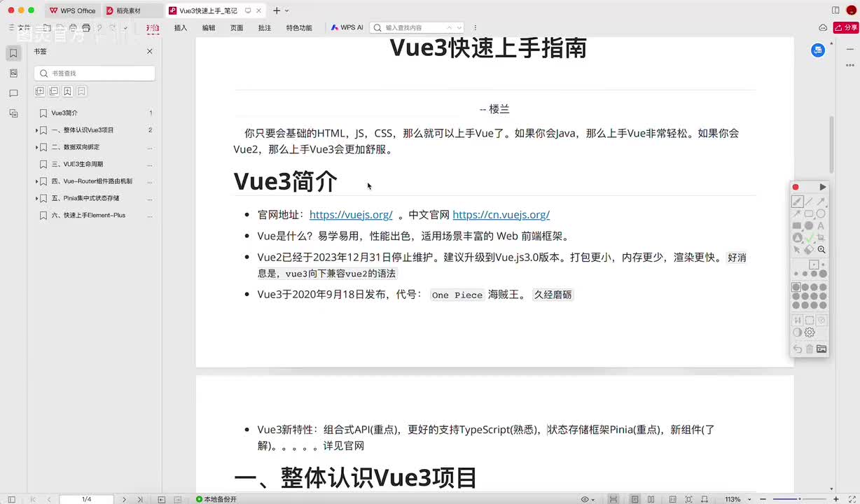Screen dimensions: 860x504
Task: Click the zoom slider in status bar
Action: tap(800, 499)
